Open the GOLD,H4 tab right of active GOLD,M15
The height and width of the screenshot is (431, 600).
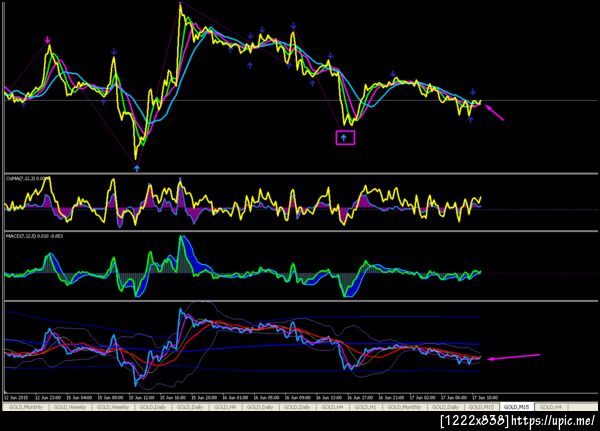pyautogui.click(x=551, y=407)
